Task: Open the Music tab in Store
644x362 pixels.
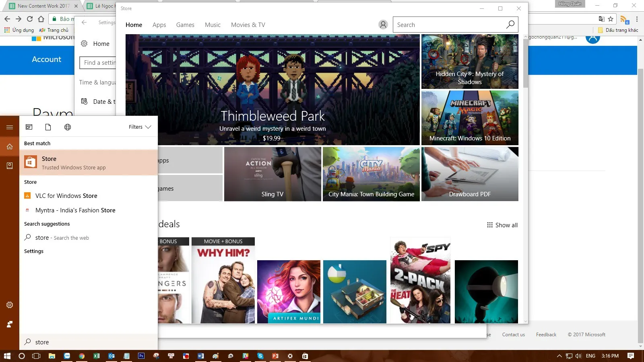Action: click(213, 25)
